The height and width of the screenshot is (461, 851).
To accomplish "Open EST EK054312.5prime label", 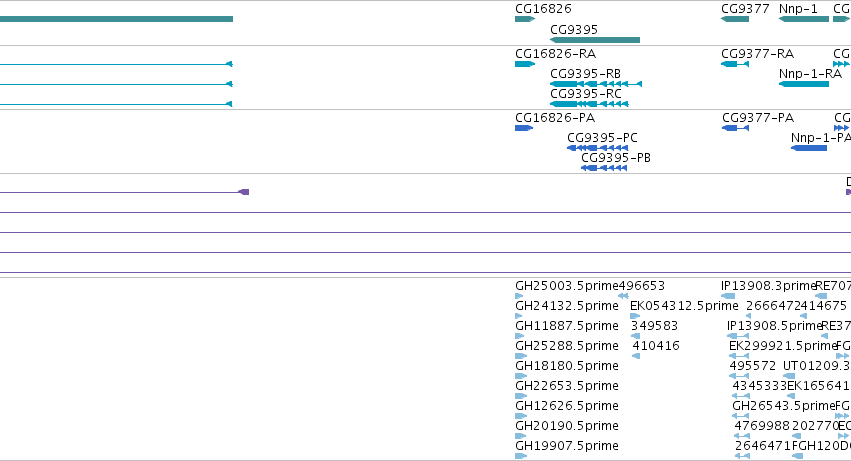I will (684, 306).
